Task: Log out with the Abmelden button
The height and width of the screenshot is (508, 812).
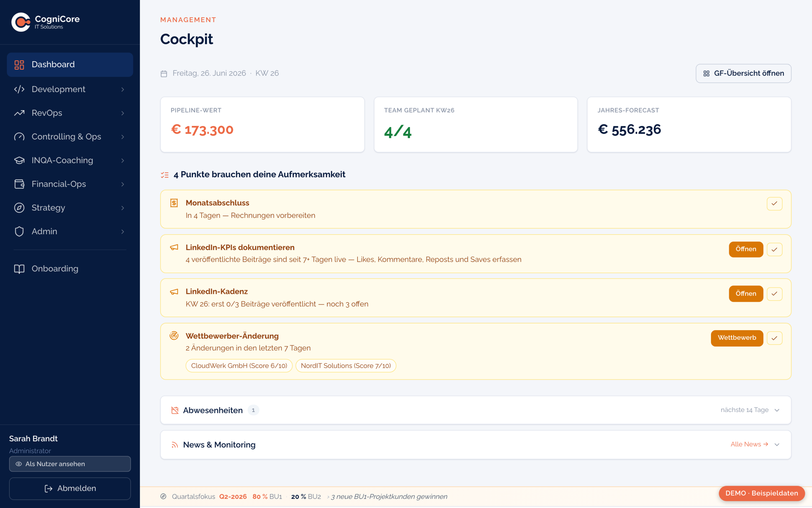Action: pos(70,489)
